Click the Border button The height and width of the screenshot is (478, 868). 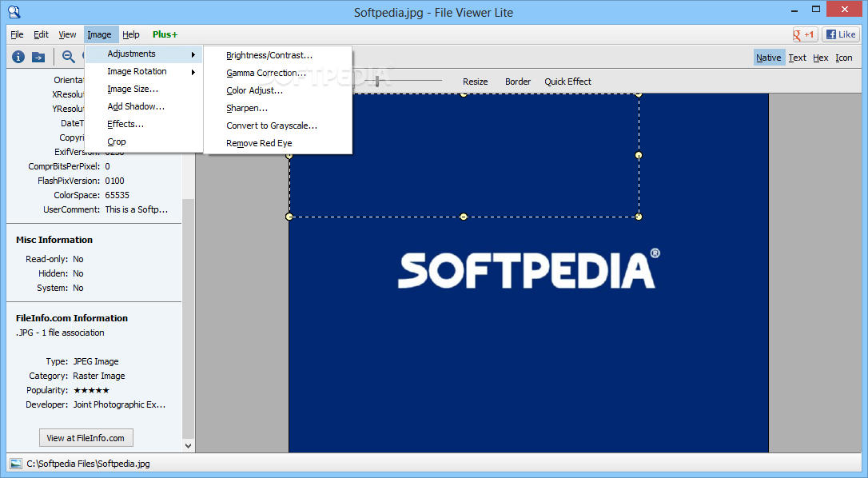pos(518,82)
